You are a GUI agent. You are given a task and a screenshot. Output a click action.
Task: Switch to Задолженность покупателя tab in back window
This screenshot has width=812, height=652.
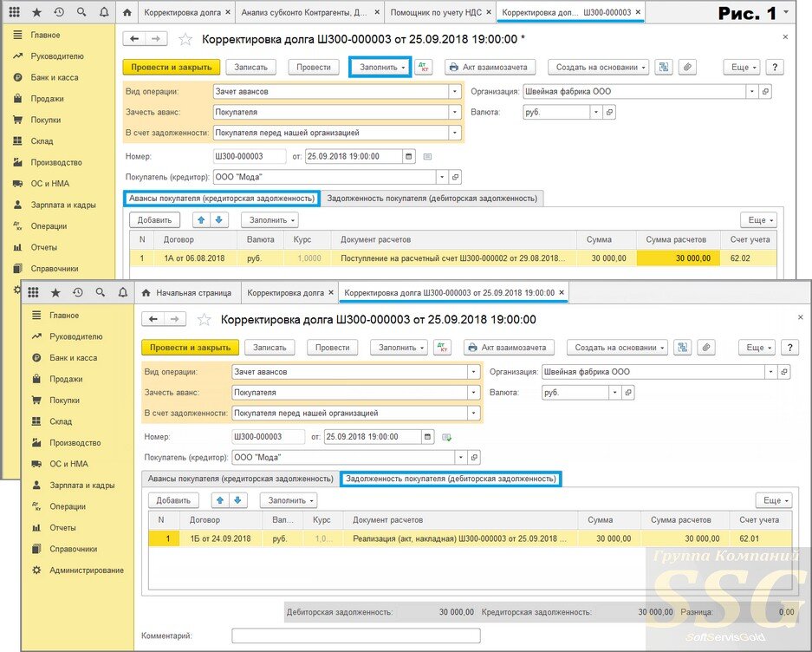(x=432, y=198)
